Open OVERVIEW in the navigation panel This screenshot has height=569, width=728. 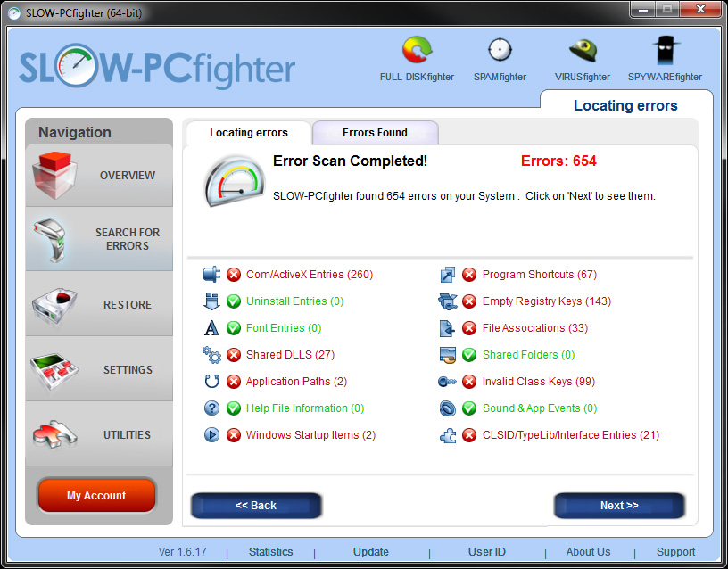(x=99, y=175)
